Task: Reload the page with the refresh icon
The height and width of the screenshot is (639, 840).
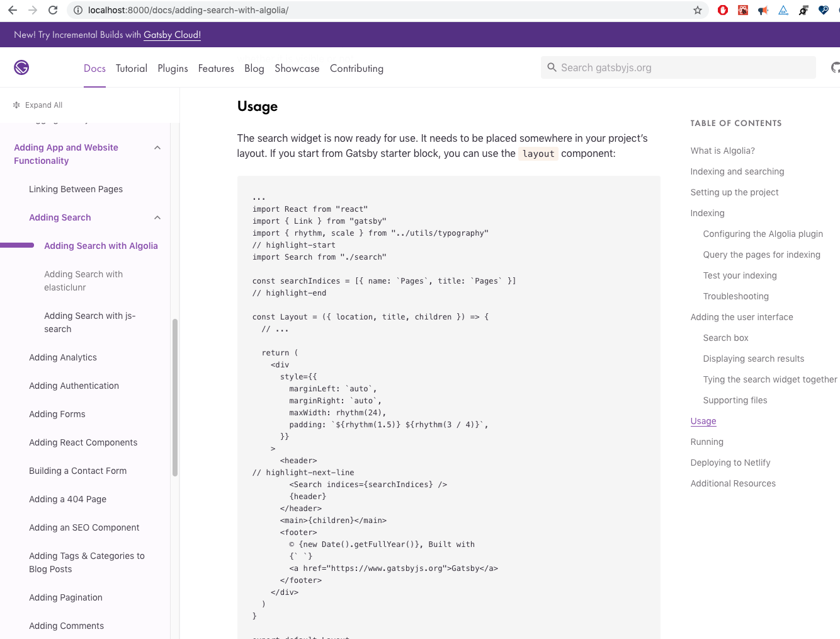Action: pyautogui.click(x=53, y=10)
